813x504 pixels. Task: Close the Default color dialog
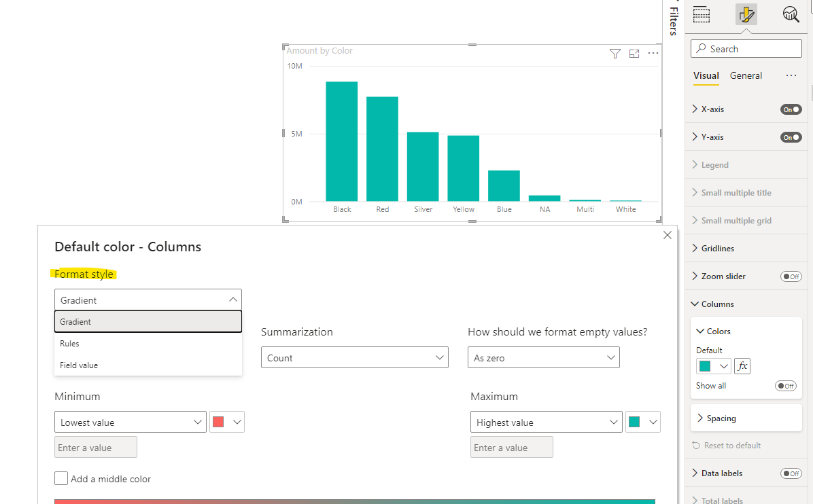(668, 235)
